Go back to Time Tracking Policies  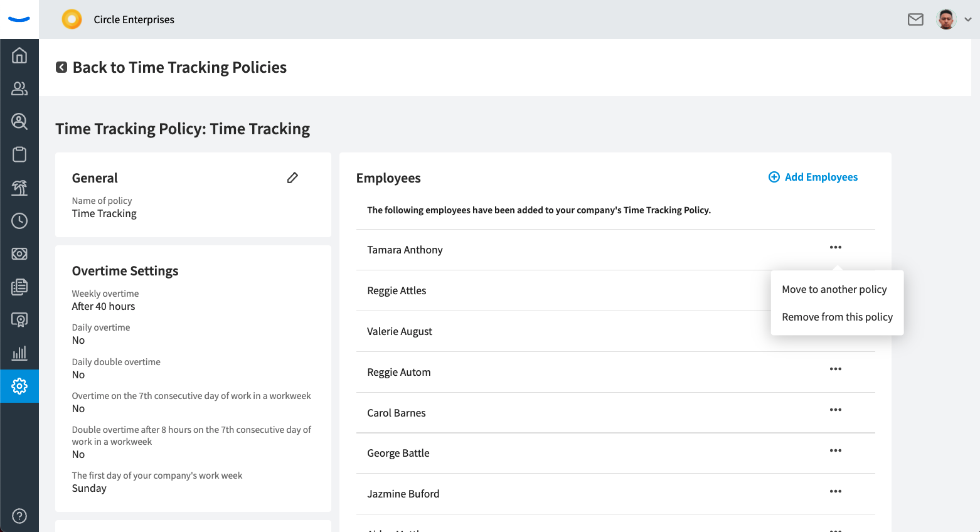coord(179,67)
